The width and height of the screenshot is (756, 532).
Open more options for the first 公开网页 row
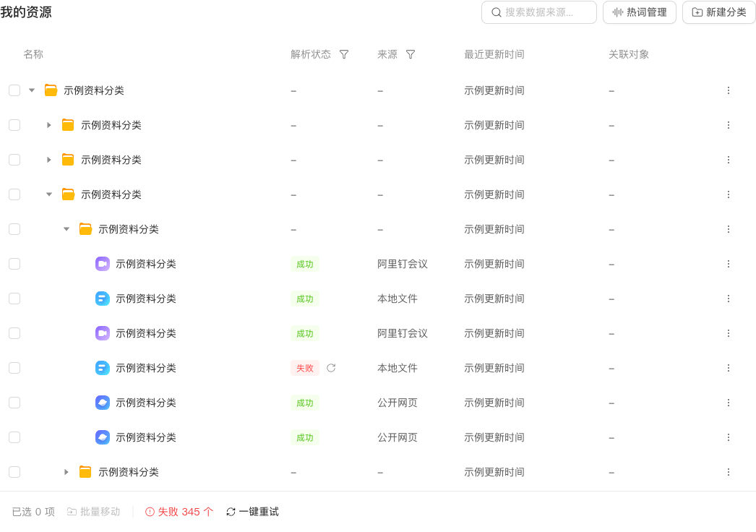pos(728,403)
